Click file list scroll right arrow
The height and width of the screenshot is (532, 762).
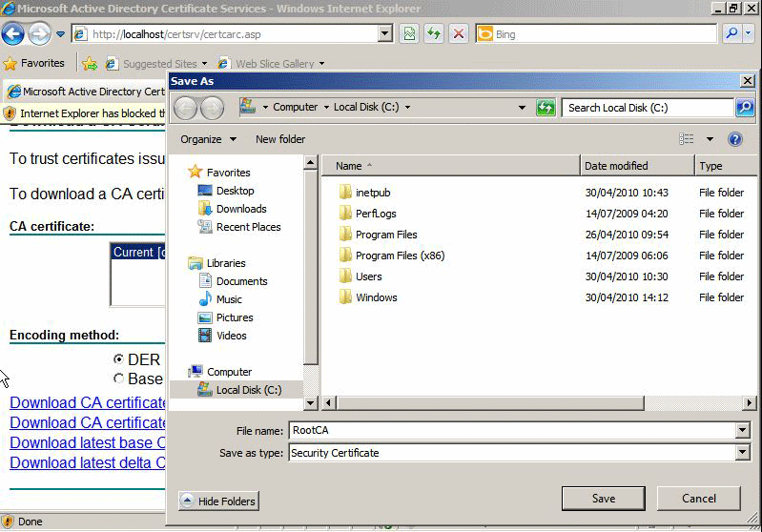[750, 402]
